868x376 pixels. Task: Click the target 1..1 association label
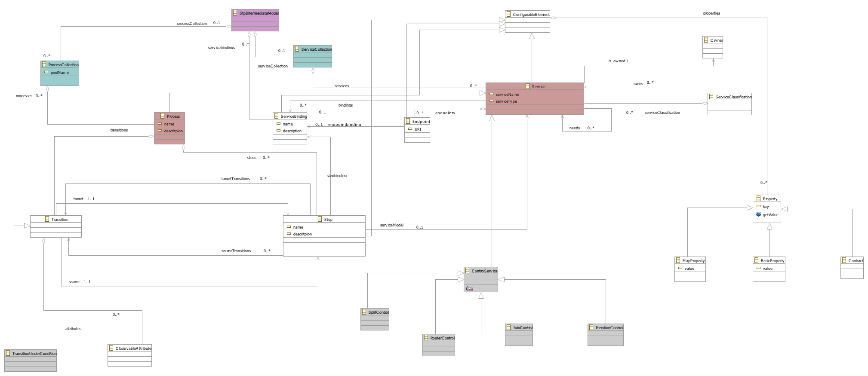[x=83, y=199]
